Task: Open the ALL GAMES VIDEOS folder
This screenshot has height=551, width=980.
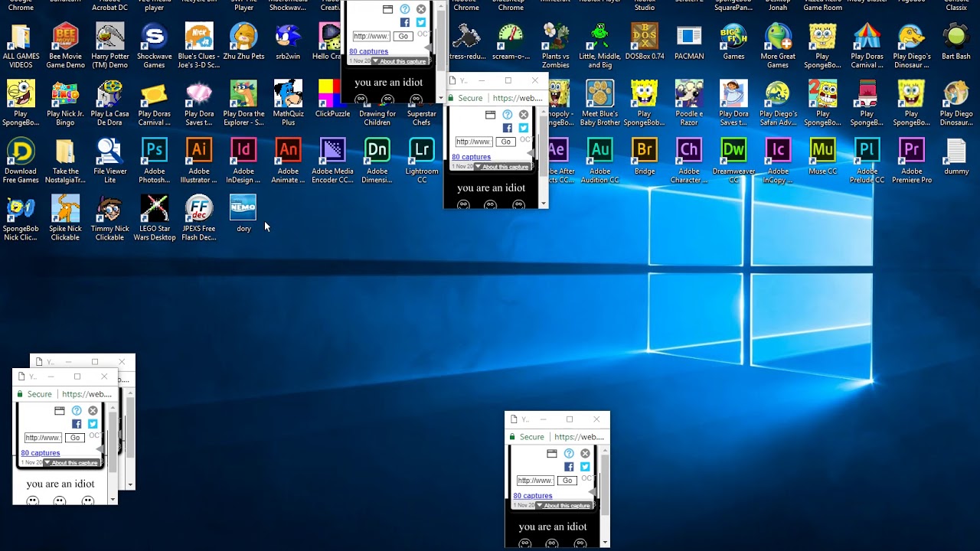Action: click(x=21, y=46)
